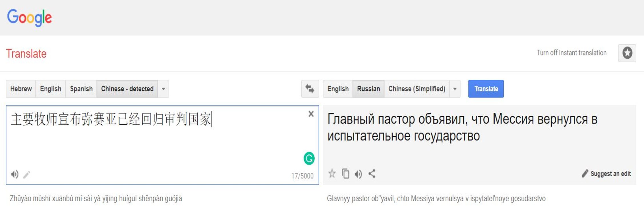Click the 17/5000 character counter

302,176
